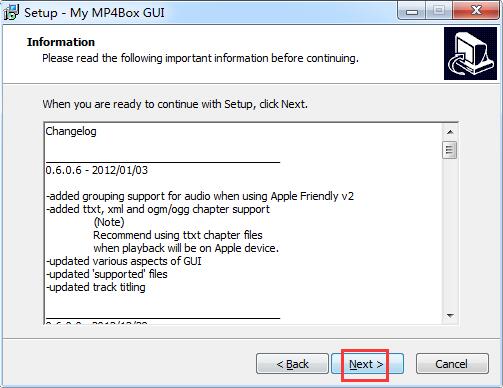
Task: Click the '-added grouping support for audio' line
Action: (200, 196)
